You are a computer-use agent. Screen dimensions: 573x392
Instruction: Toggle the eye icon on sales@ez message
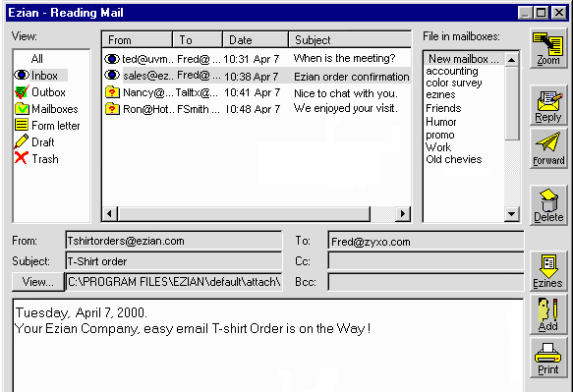pos(112,75)
